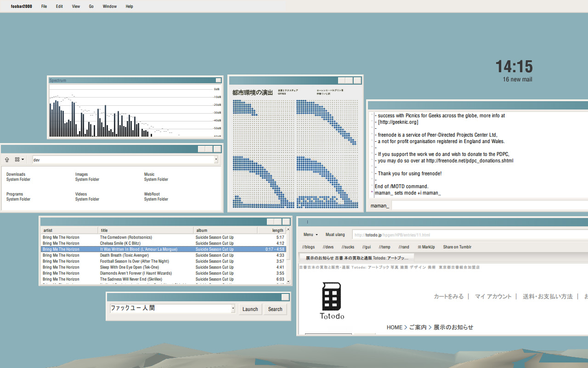Open the Go menu
The width and height of the screenshot is (588, 368).
click(x=91, y=6)
